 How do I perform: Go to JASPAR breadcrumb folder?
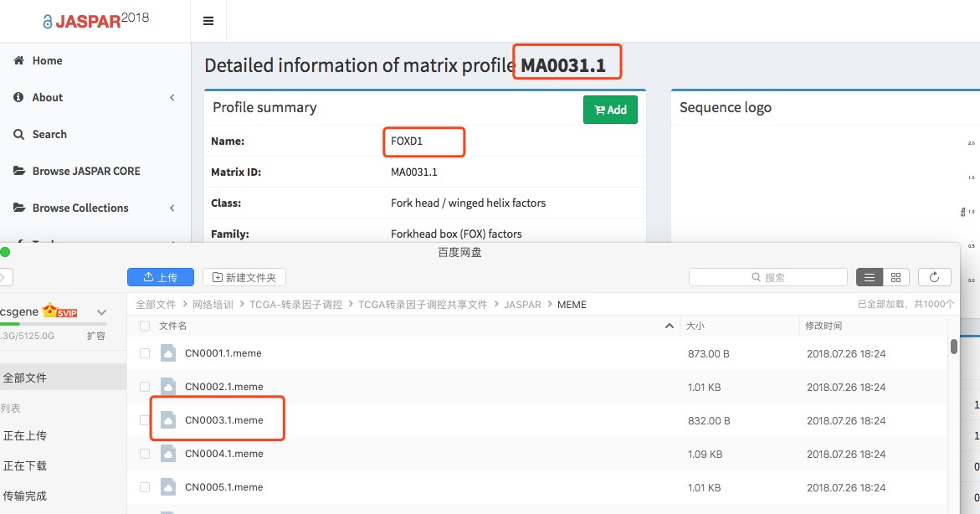[x=522, y=305]
